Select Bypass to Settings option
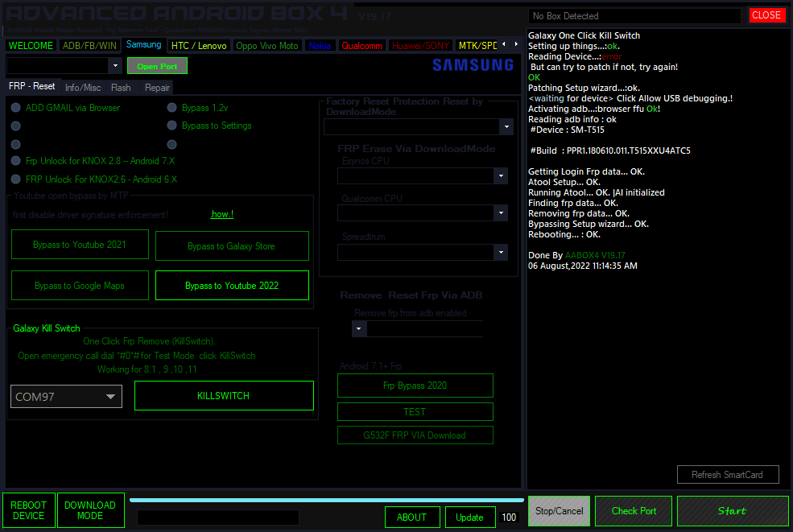Image resolution: width=793 pixels, height=532 pixels. pyautogui.click(x=172, y=126)
